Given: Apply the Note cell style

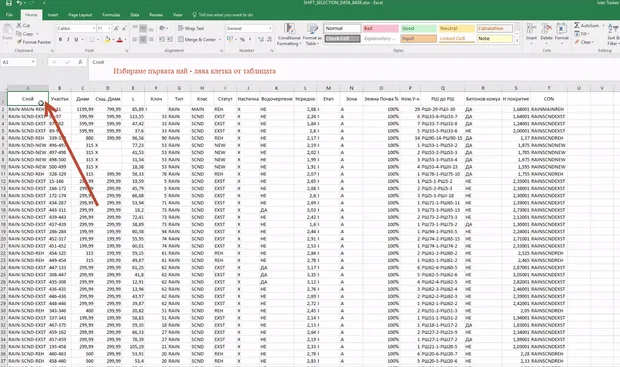Looking at the screenshot, I should click(495, 39).
